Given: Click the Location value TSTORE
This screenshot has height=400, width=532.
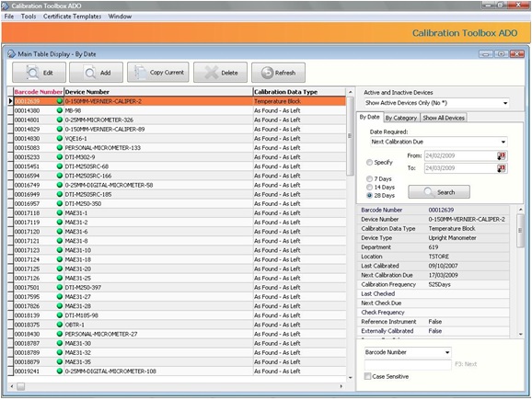Looking at the screenshot, I should [x=439, y=257].
